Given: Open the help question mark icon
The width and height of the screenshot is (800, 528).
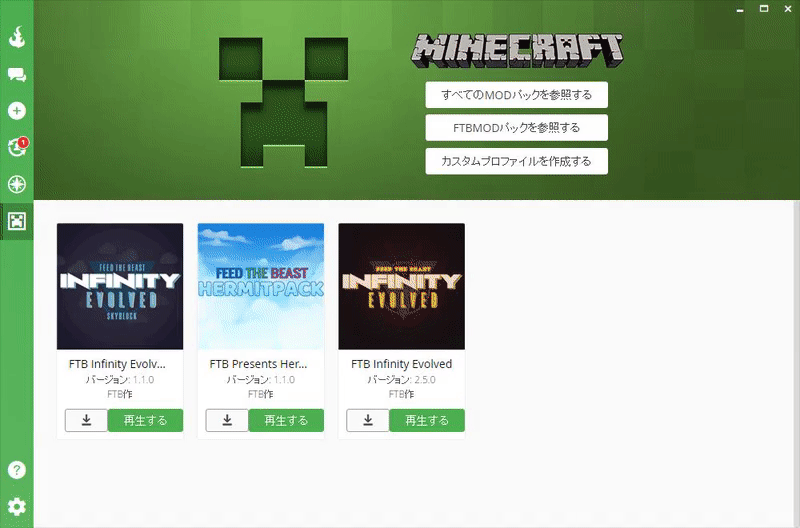Looking at the screenshot, I should (x=17, y=470).
